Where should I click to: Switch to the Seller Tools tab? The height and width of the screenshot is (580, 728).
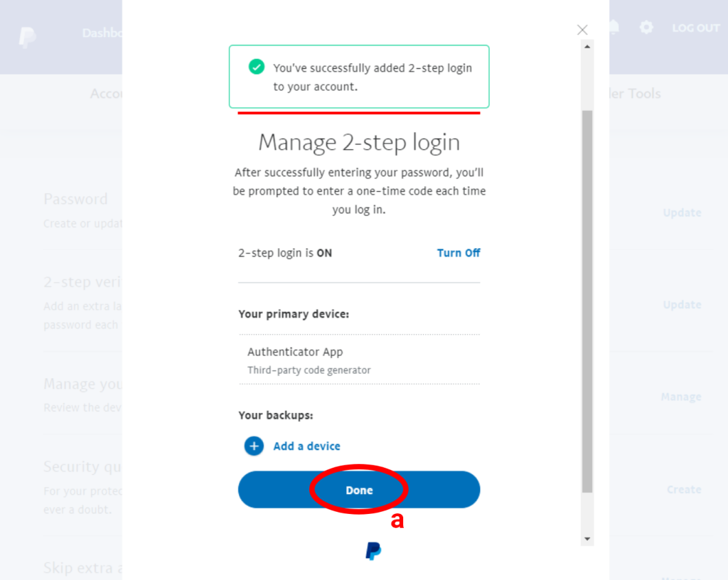tap(636, 93)
